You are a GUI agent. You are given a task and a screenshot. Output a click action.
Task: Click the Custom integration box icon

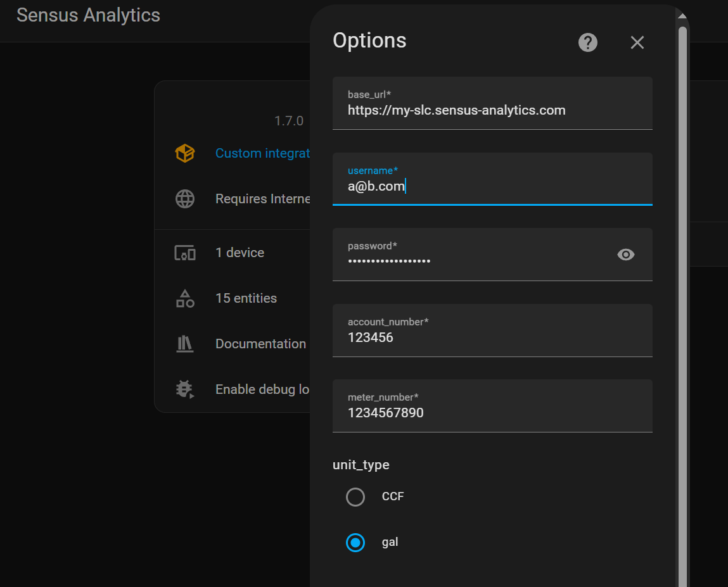pyautogui.click(x=184, y=153)
